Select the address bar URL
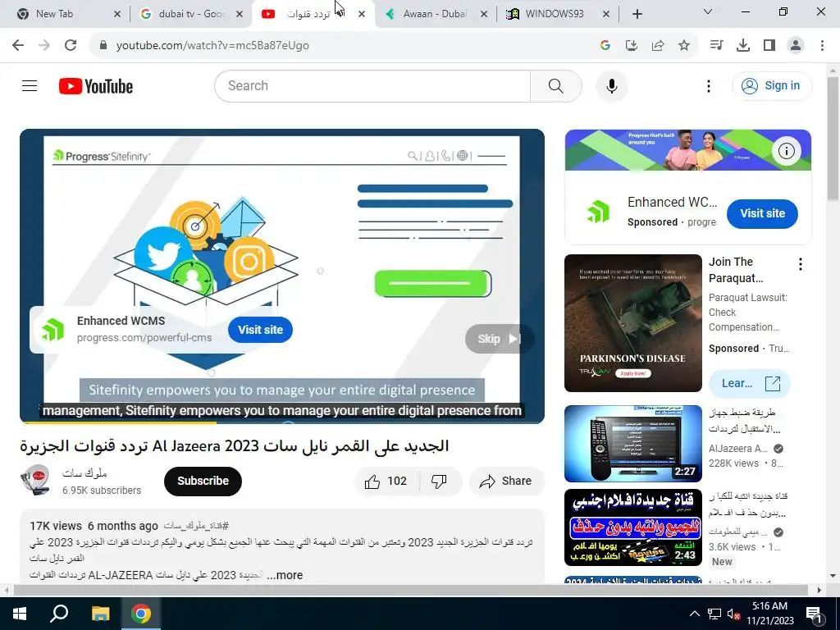Screen dimensions: 840x630 212,46
